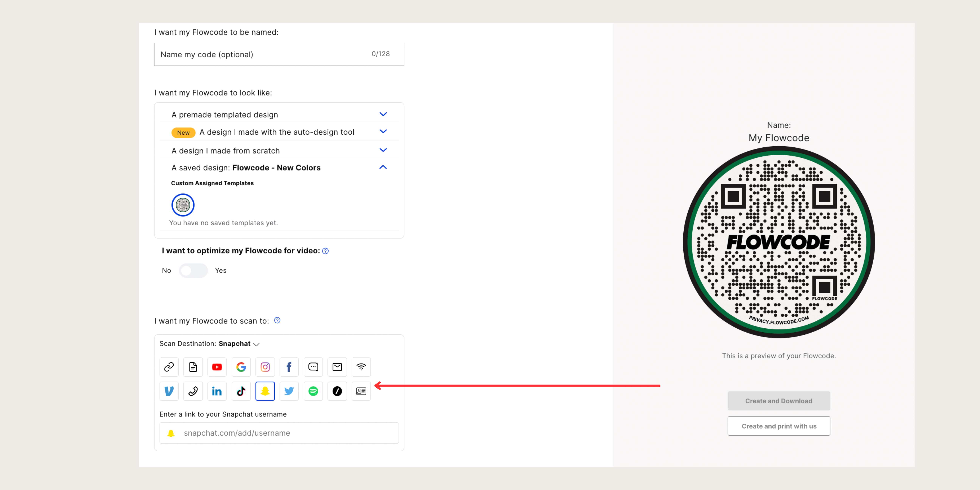980x490 pixels.
Task: Deselect the highlighted Snapchat destination
Action: [x=265, y=391]
